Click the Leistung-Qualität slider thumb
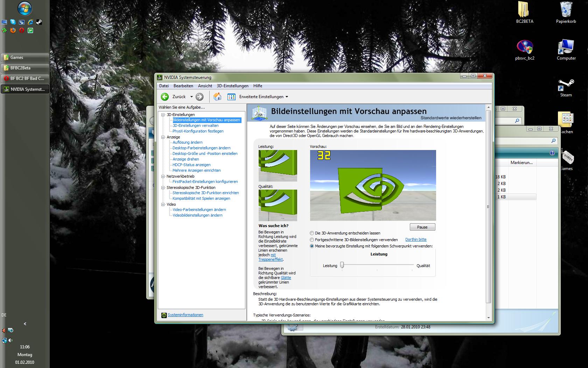 342,265
